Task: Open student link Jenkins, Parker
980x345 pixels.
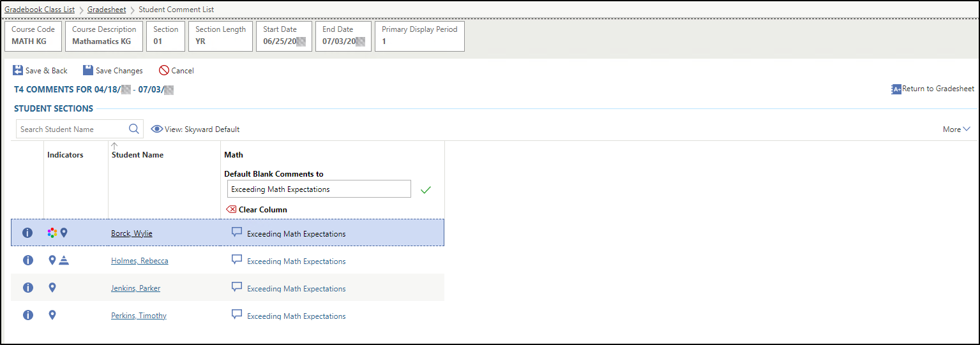Action: (x=135, y=288)
